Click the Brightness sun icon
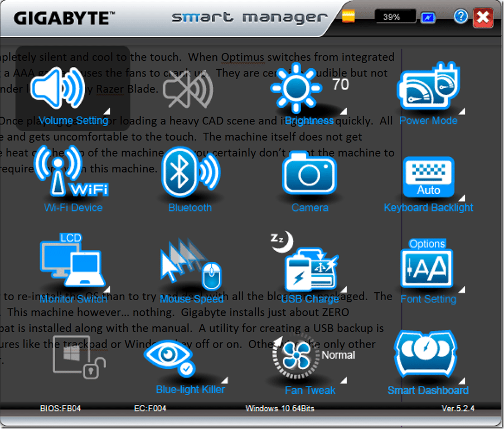Screen dimensions: 504x429 pos(296,88)
